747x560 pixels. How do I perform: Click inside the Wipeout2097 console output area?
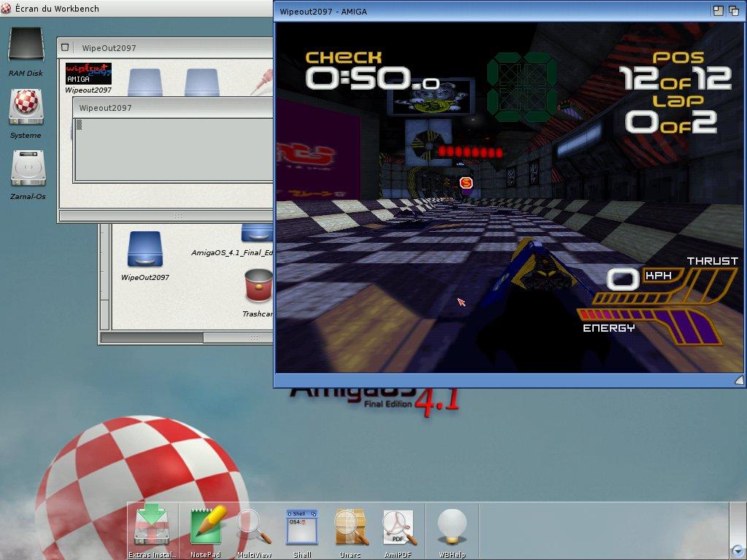click(x=174, y=149)
